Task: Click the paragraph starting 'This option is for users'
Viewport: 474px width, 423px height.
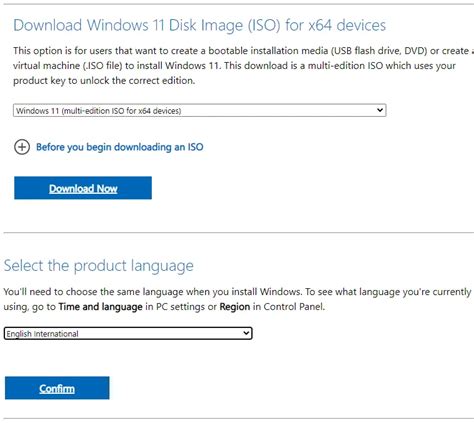Action: 243,66
